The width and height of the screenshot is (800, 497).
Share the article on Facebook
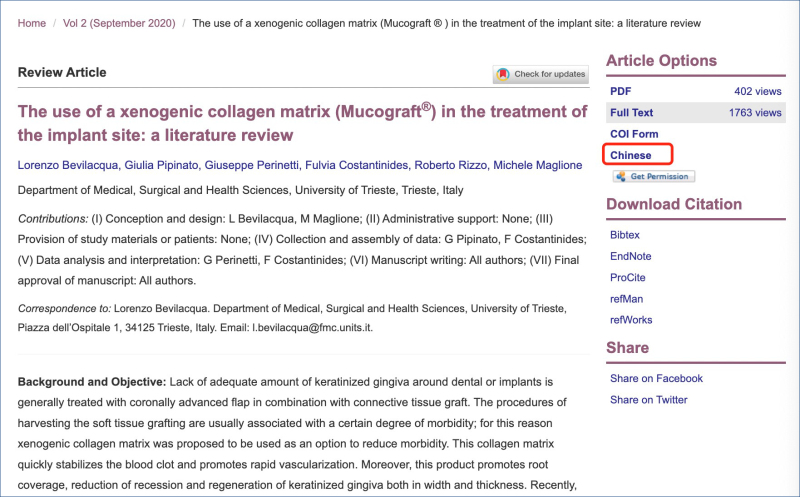[656, 379]
